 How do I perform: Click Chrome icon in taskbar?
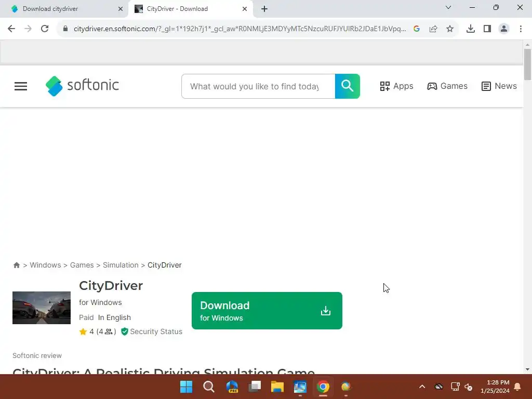(x=323, y=387)
